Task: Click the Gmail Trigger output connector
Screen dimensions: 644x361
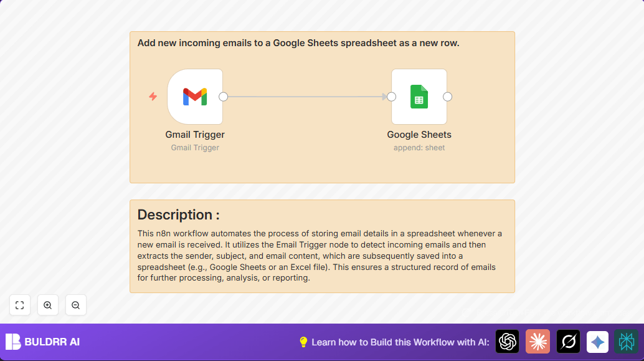Action: (x=223, y=97)
